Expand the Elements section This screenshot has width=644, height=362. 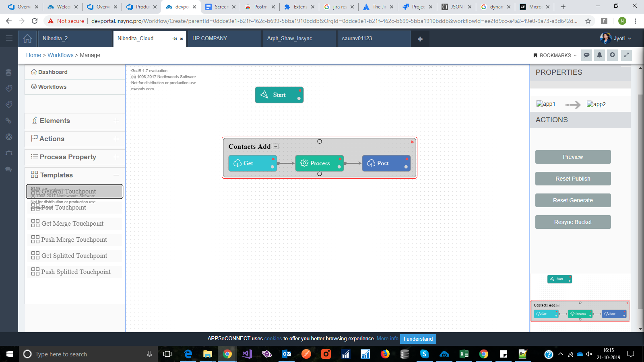point(116,121)
